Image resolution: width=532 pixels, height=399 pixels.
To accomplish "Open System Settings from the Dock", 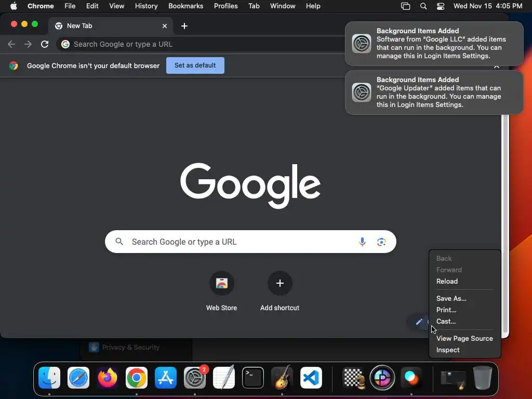I will coord(195,377).
